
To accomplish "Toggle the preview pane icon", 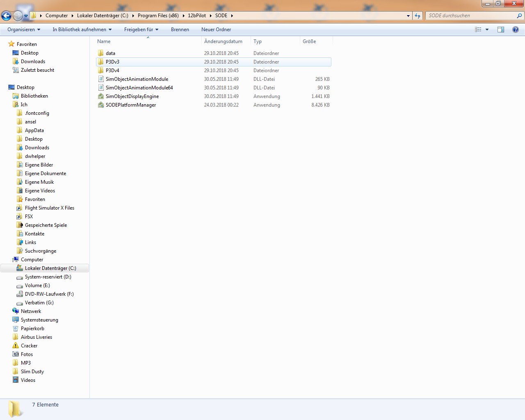I will tap(501, 30).
